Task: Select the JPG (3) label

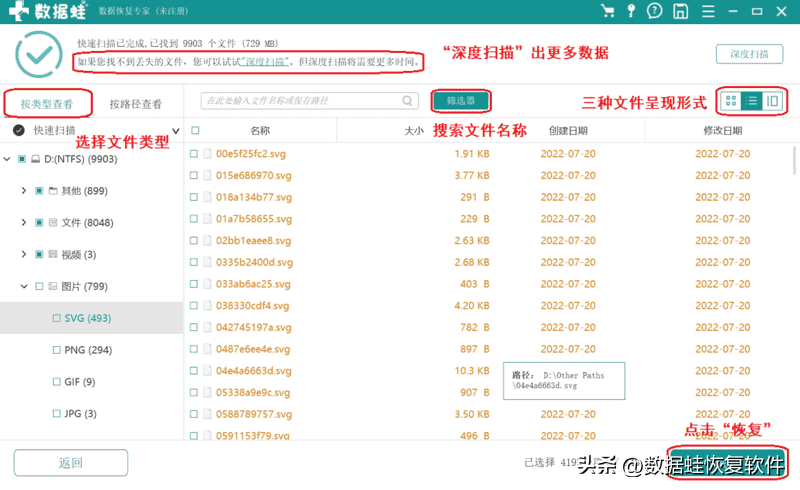Action: pyautogui.click(x=80, y=413)
